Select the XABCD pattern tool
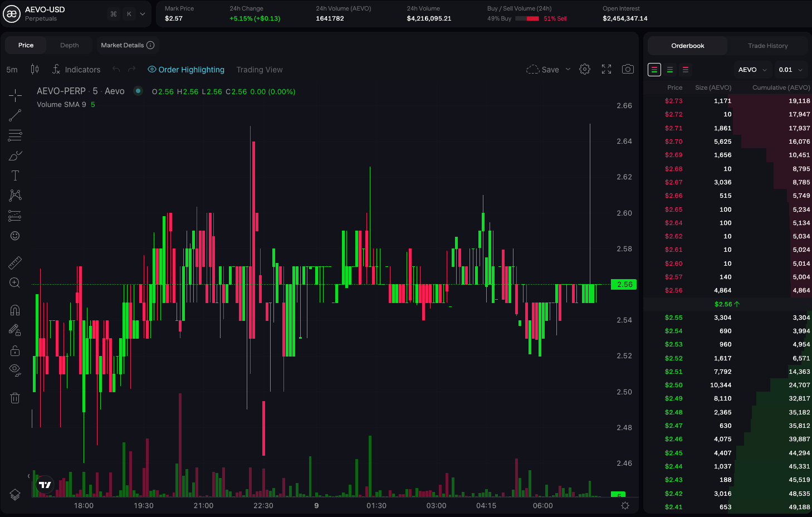812x517 pixels. [14, 195]
